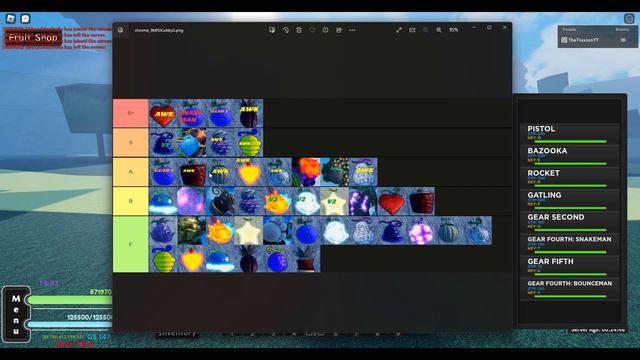This screenshot has width=640, height=360.
Task: Click the yellow B tier label
Action: click(x=131, y=201)
